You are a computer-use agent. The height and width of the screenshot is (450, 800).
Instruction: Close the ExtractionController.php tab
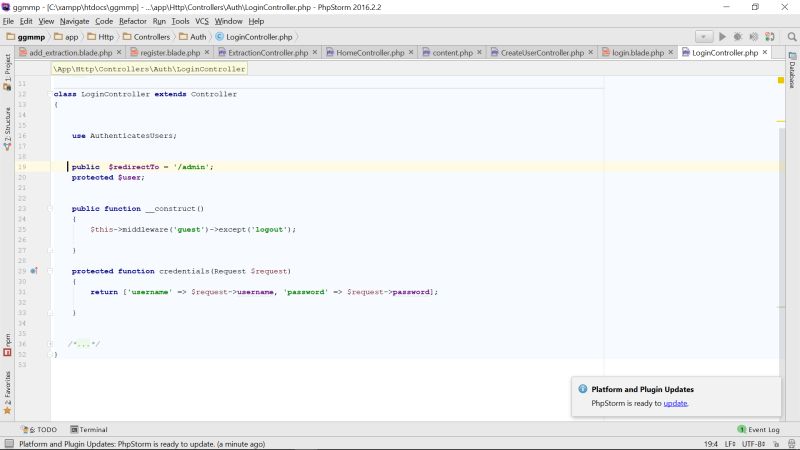(315, 52)
